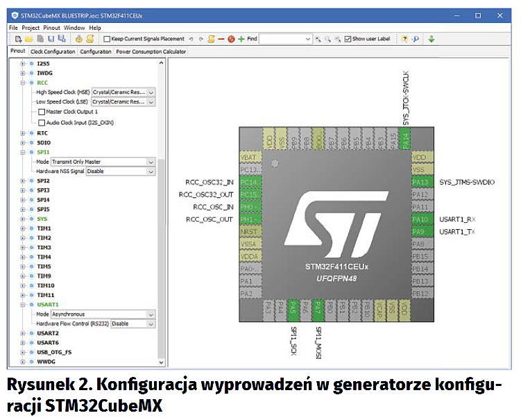The height and width of the screenshot is (420, 521).
Task: Expand the TIM1 tree node
Action: [24, 228]
